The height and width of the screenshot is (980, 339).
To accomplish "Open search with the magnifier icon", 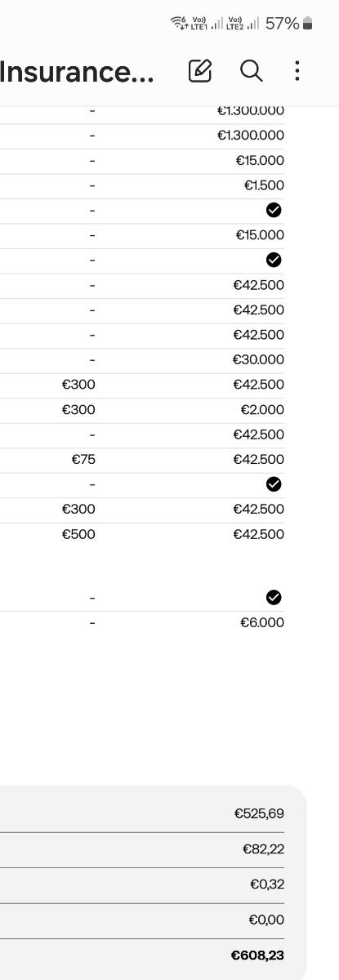I will (x=251, y=71).
